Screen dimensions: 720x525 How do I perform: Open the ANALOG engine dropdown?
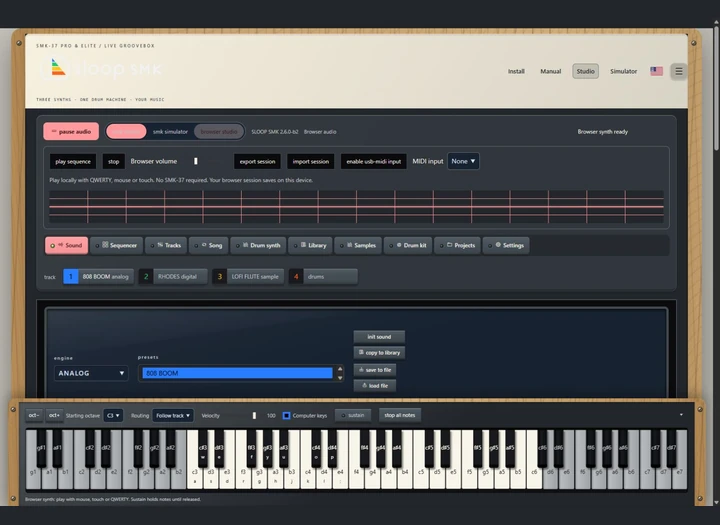[91, 373]
